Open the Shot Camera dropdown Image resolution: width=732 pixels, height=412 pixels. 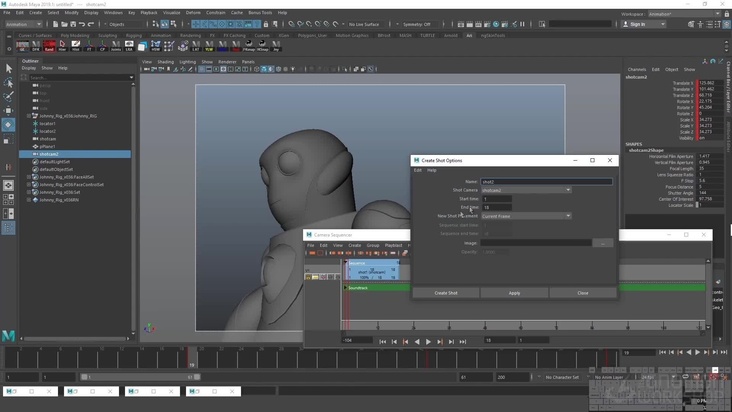(x=526, y=190)
